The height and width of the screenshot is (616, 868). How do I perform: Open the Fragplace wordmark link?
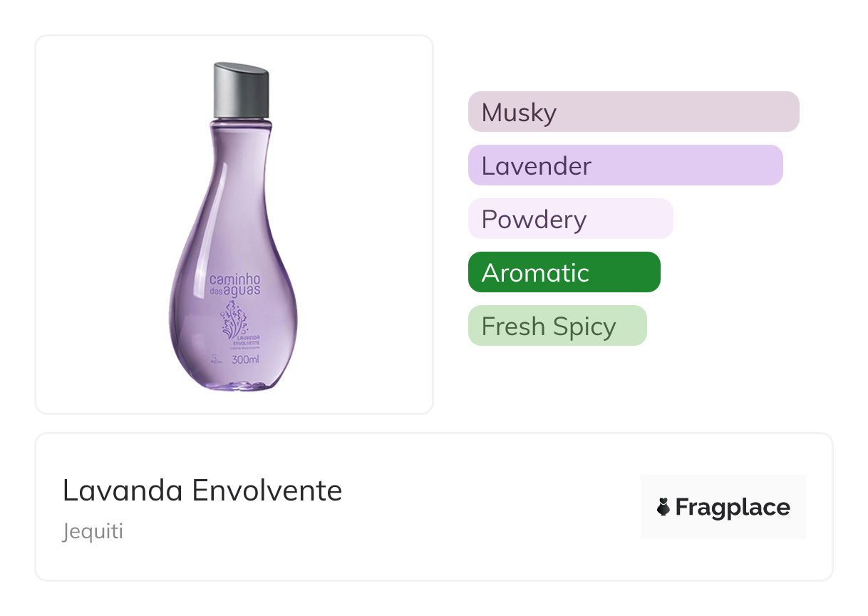pos(733,508)
